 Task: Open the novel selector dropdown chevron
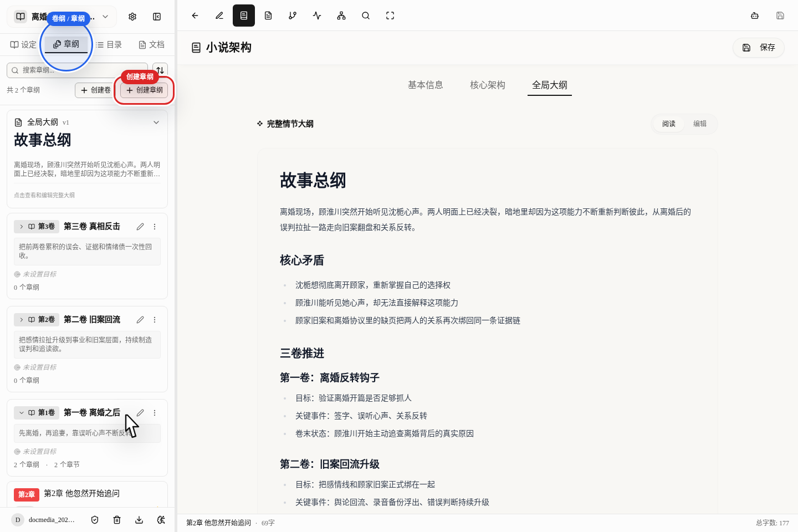[105, 17]
